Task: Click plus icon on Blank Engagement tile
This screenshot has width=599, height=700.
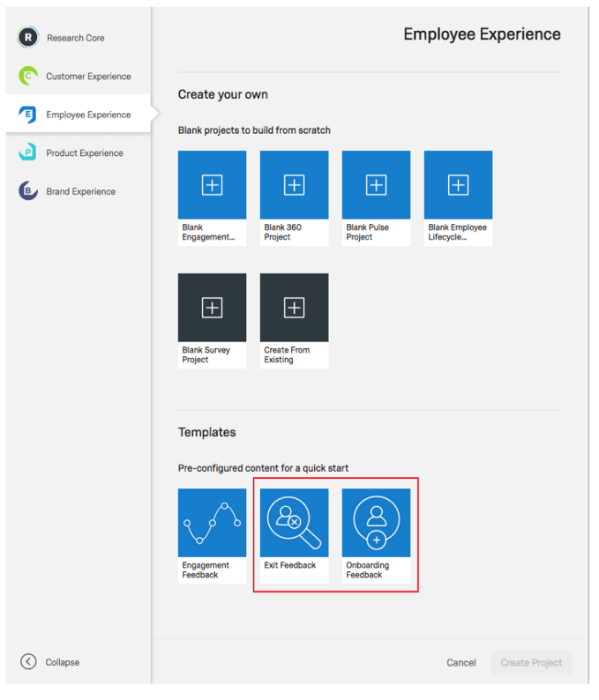Action: click(213, 185)
